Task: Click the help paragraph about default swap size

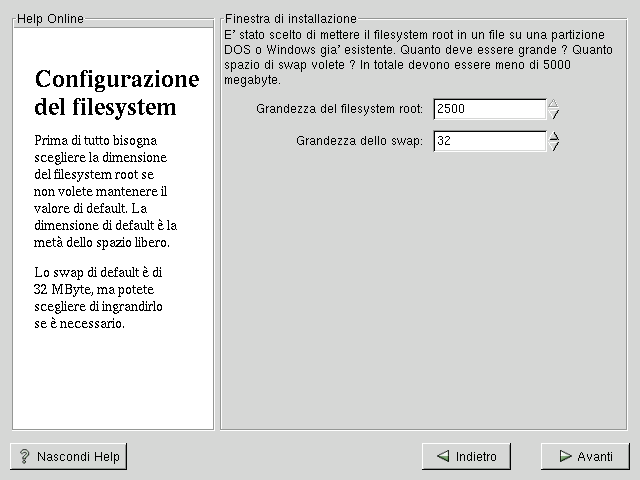Action: (x=98, y=297)
